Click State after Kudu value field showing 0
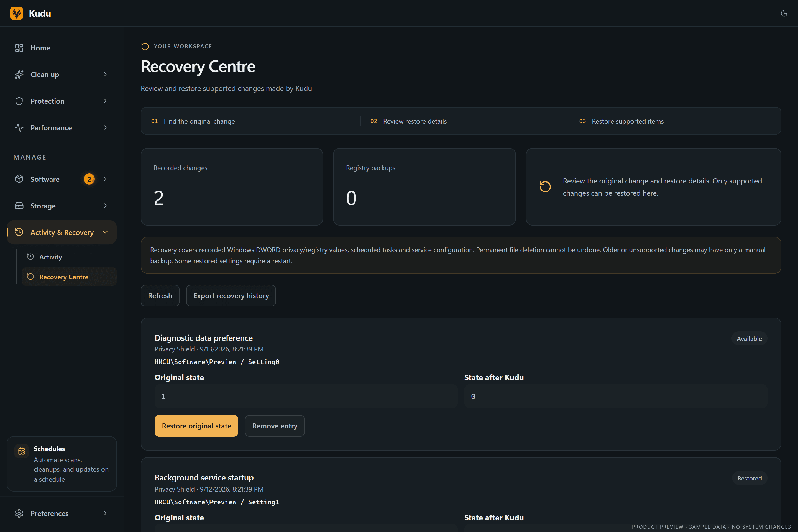 tap(616, 396)
